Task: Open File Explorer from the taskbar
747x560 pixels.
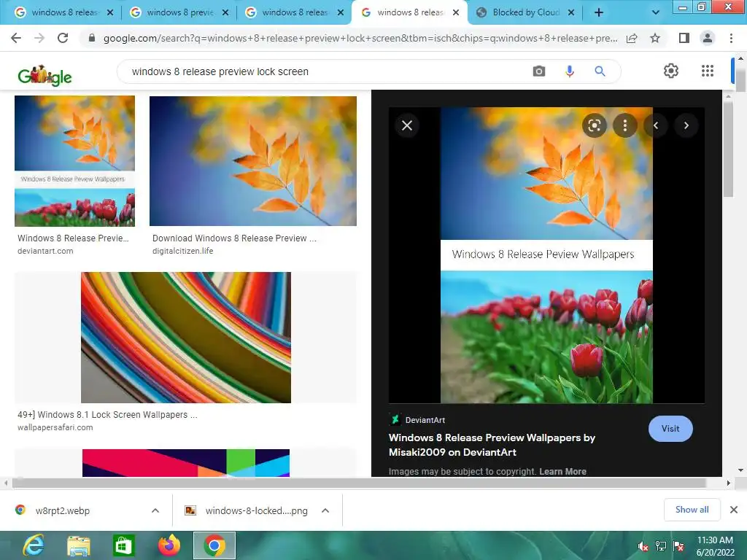Action: pyautogui.click(x=79, y=545)
